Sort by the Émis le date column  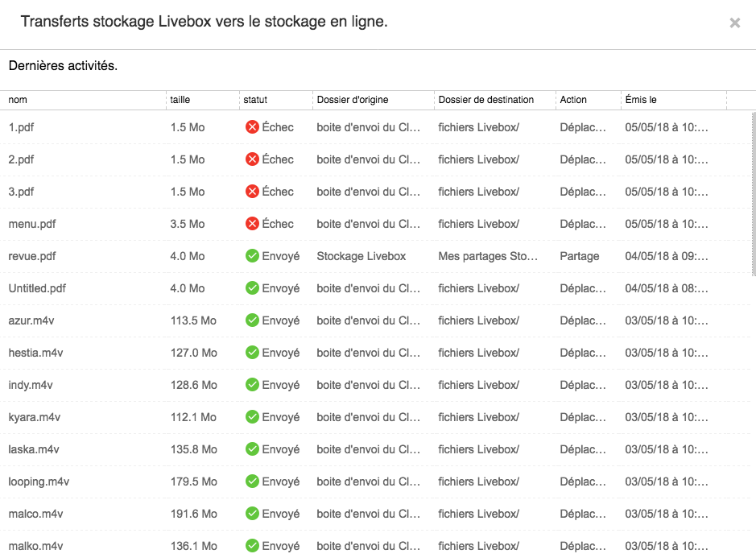(641, 100)
